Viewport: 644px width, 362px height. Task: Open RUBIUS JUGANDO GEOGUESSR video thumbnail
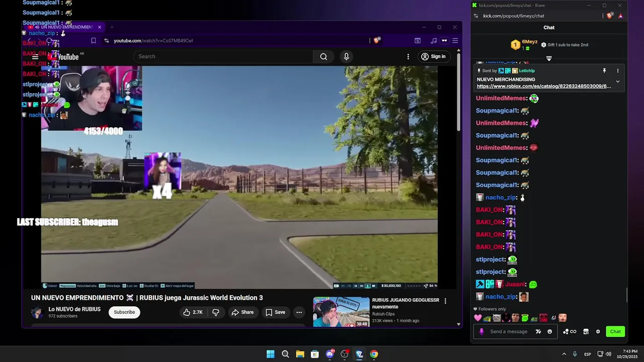341,312
